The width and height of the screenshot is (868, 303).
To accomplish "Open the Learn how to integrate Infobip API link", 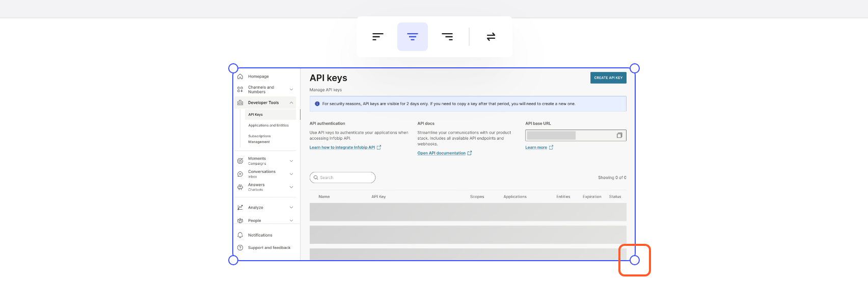I will (345, 147).
